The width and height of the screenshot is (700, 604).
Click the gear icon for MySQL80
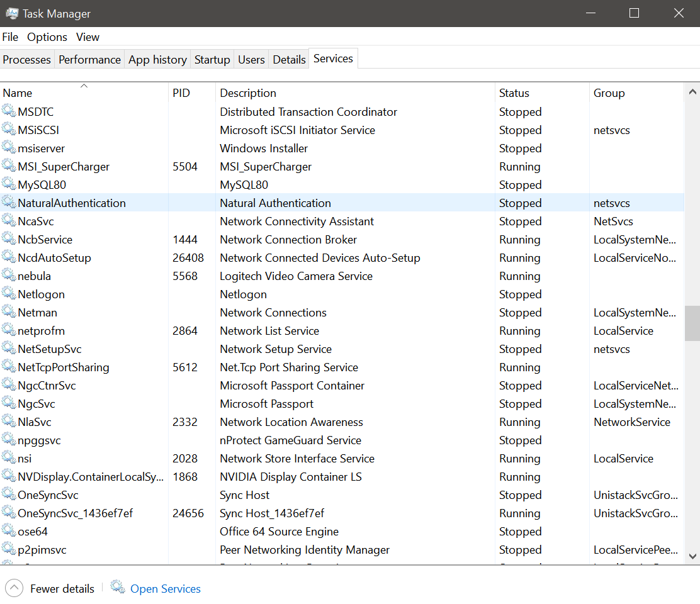pyautogui.click(x=9, y=184)
